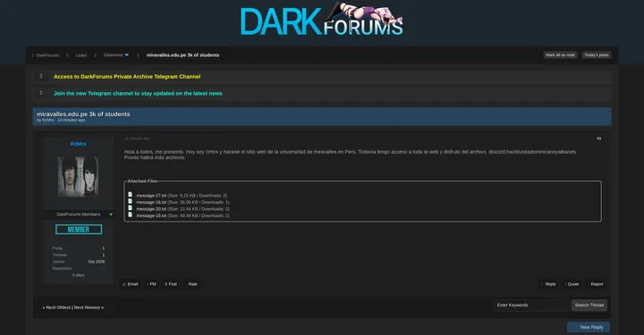
Task: Click the New Reply button
Action: 589,327
